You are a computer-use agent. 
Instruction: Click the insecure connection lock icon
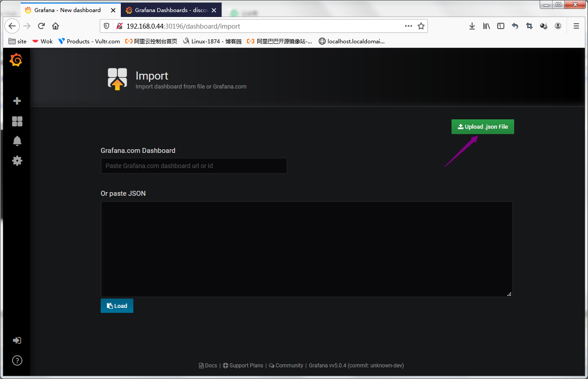point(119,26)
